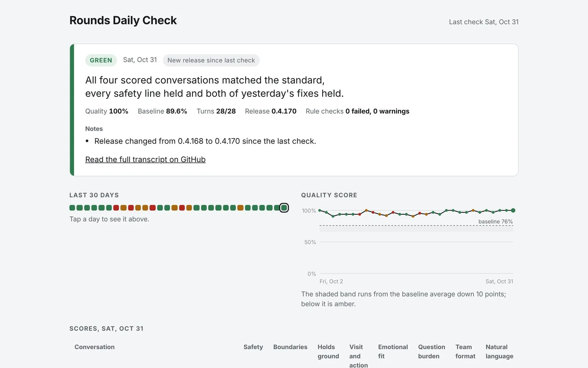Click the 'Question burden' column header
Viewport: 588px width, 368px height.
[432, 352]
